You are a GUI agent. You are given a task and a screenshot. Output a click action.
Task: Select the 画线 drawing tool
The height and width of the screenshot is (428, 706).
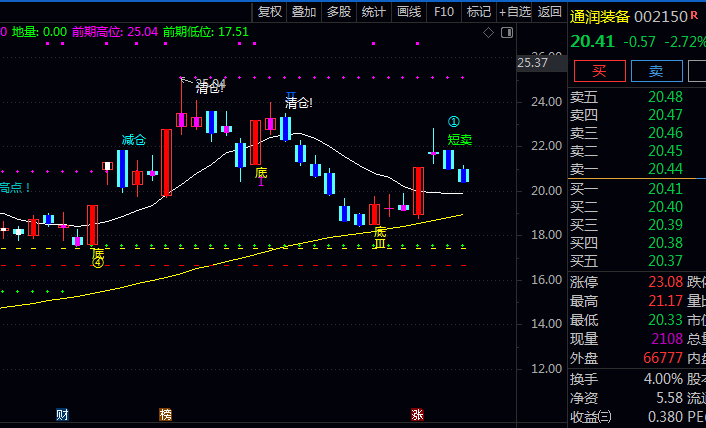click(x=409, y=12)
